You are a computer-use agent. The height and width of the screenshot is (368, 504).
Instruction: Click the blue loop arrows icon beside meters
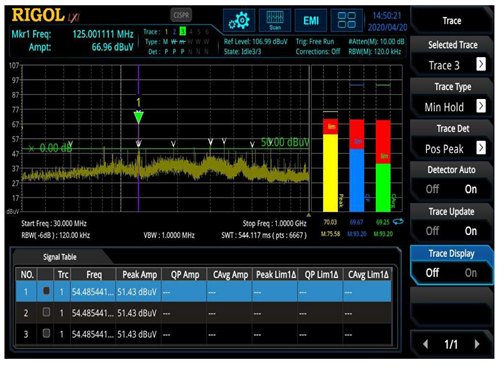click(398, 222)
